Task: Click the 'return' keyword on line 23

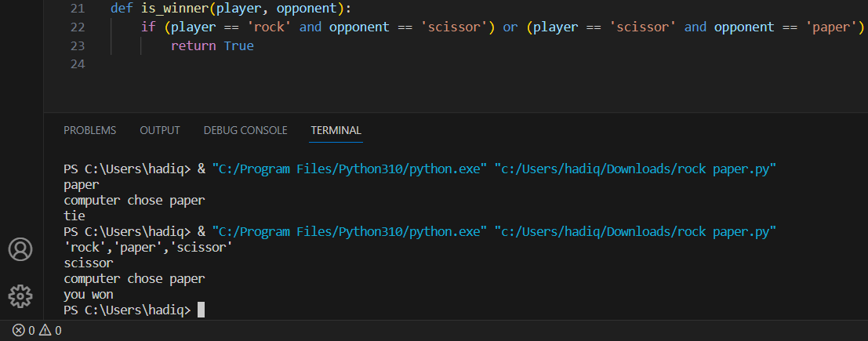Action: [x=194, y=45]
